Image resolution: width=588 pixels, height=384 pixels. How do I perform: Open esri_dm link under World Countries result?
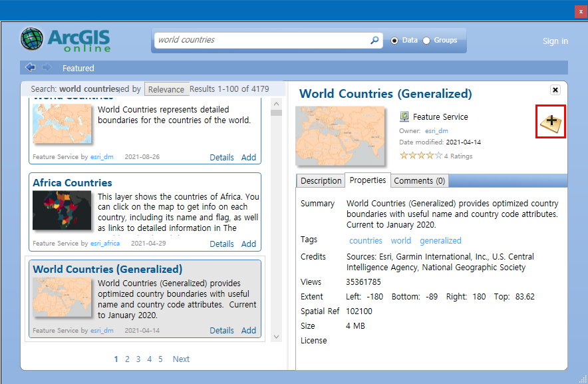[x=102, y=157]
